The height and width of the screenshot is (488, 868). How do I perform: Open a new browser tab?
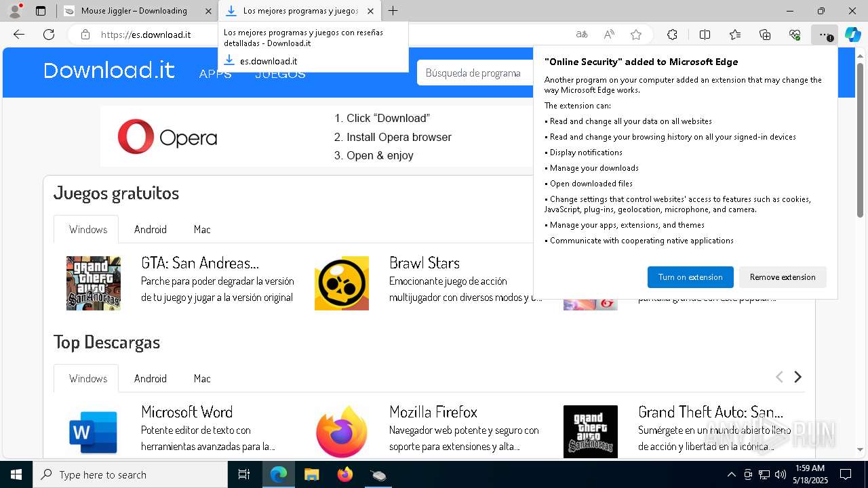(x=393, y=11)
